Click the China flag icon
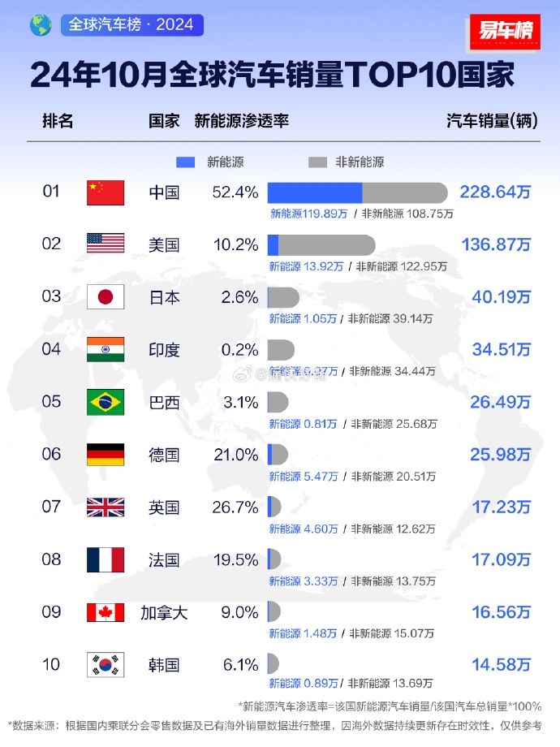 click(x=106, y=192)
